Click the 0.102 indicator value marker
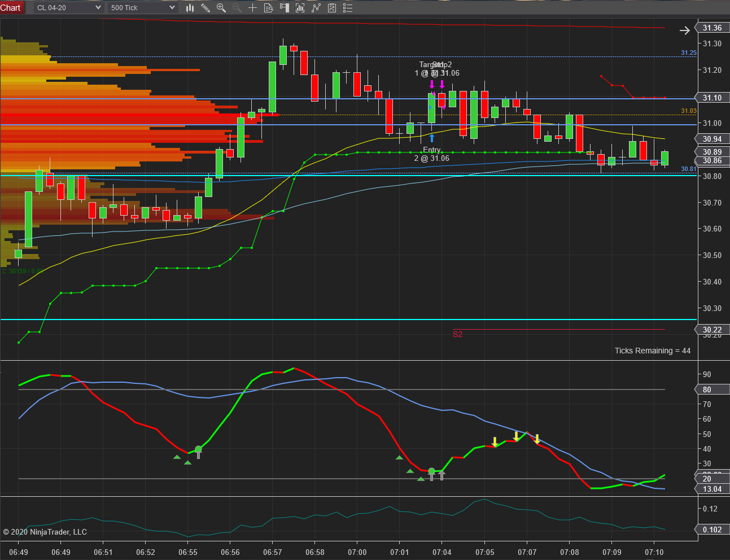Image resolution: width=730 pixels, height=560 pixels. pyautogui.click(x=711, y=530)
